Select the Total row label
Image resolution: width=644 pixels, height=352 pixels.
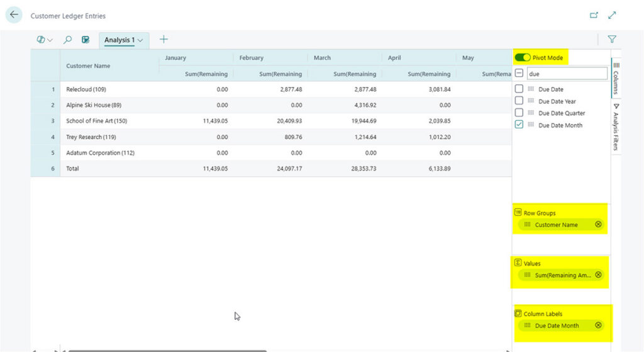click(x=73, y=169)
